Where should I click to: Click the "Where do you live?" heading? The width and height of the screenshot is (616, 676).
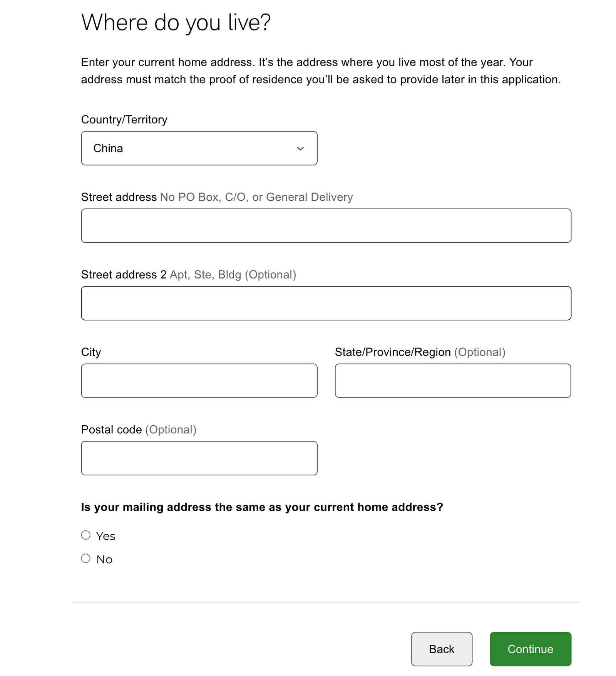pyautogui.click(x=176, y=22)
